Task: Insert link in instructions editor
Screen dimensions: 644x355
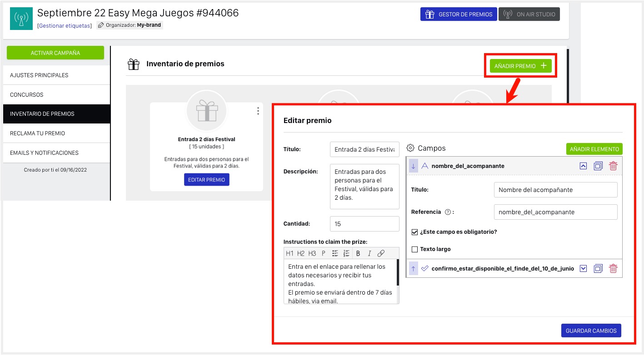Action: pos(381,253)
